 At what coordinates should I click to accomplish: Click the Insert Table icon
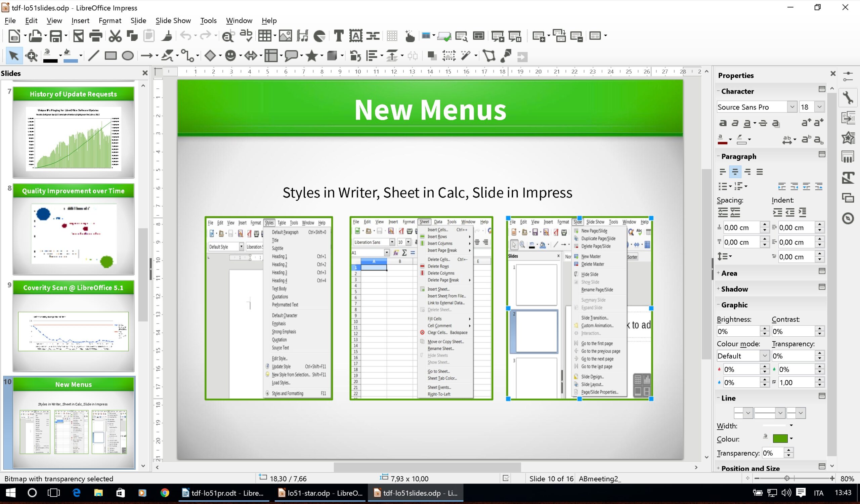265,36
